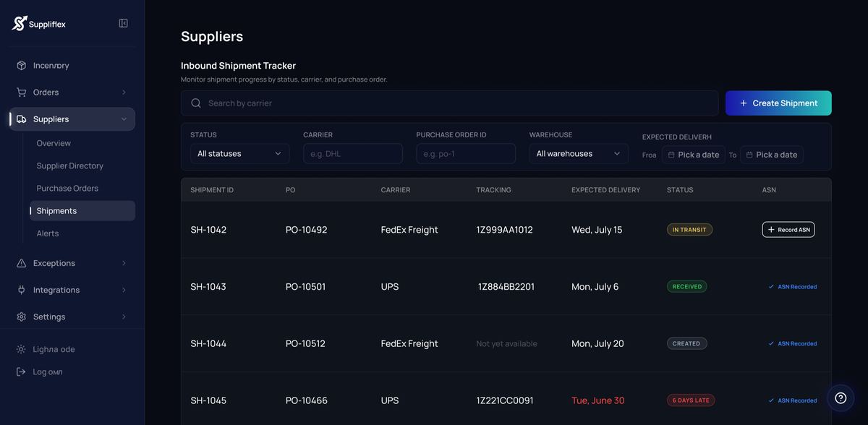Screen dimensions: 868x425
Task: Click the Shipment ID column header
Action: click(x=212, y=190)
